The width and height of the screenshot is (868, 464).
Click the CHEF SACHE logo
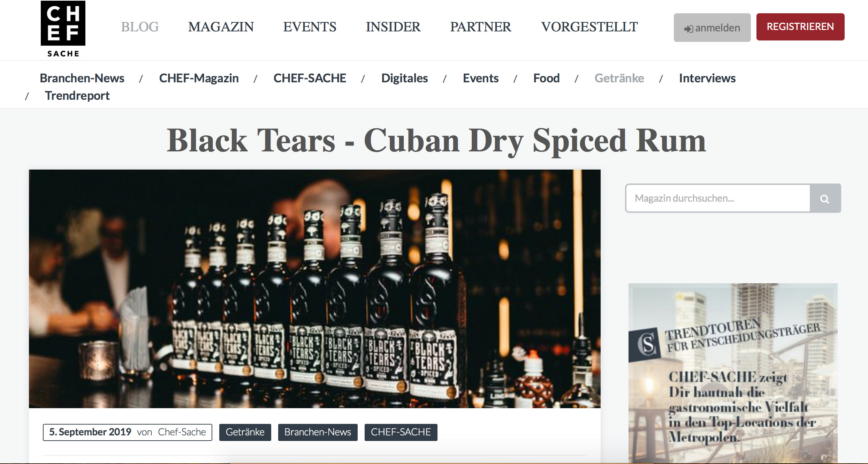click(x=63, y=29)
